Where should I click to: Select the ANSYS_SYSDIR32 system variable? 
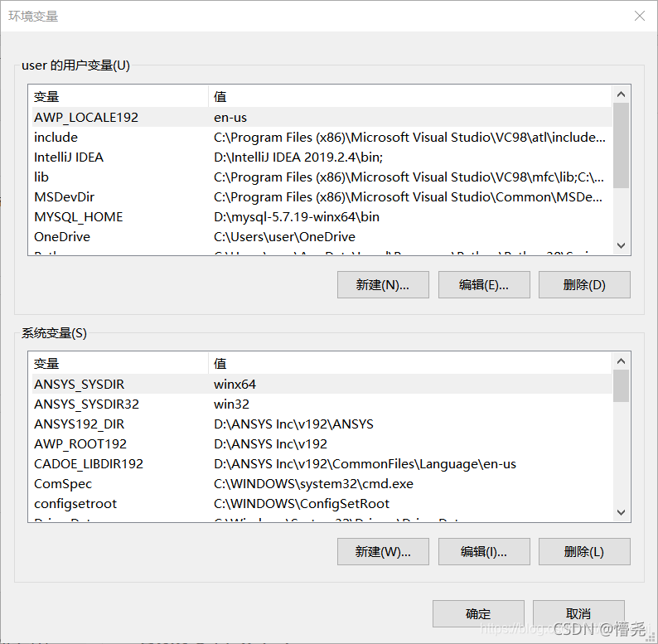click(x=322, y=404)
